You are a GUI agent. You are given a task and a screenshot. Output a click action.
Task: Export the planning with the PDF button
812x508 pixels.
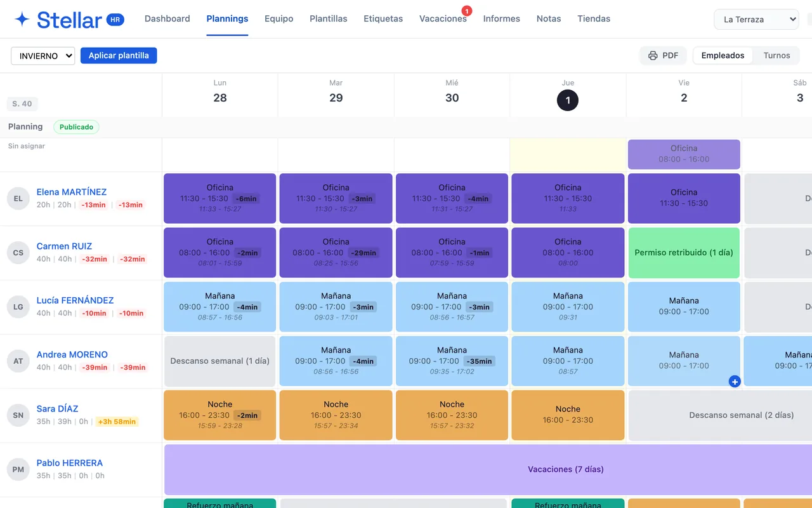tap(664, 56)
